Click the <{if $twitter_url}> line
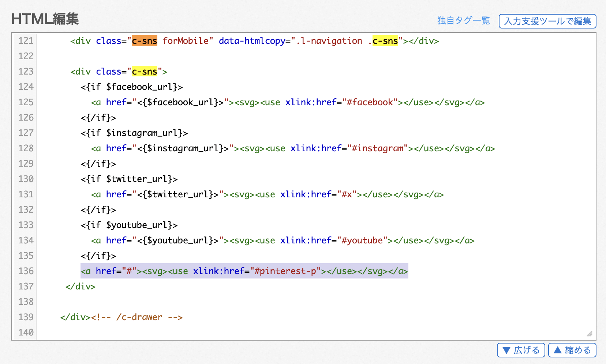 click(129, 179)
